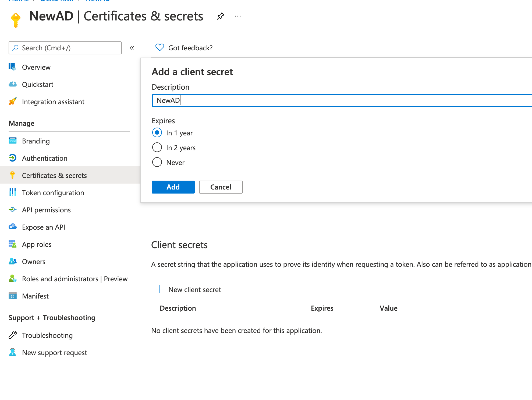Click the Token configuration bars icon

tap(12, 192)
